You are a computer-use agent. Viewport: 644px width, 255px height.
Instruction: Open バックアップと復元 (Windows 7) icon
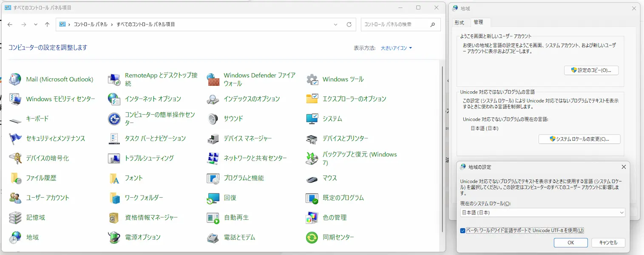pyautogui.click(x=312, y=158)
